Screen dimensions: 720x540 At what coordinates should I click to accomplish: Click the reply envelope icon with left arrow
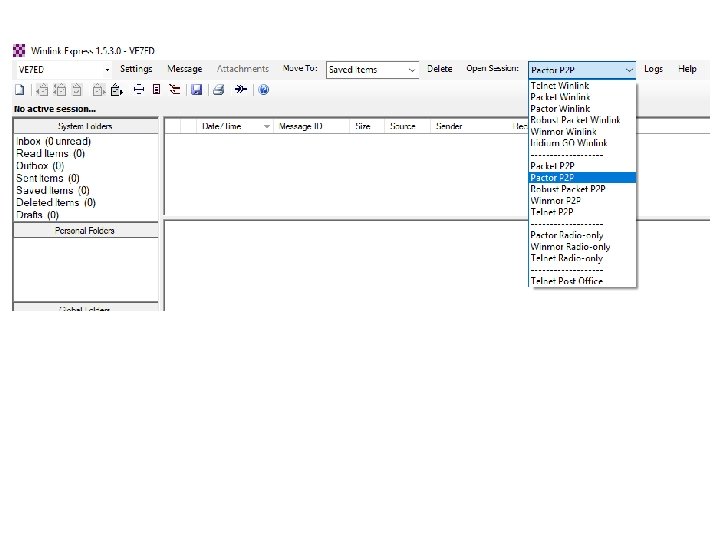tap(42, 90)
